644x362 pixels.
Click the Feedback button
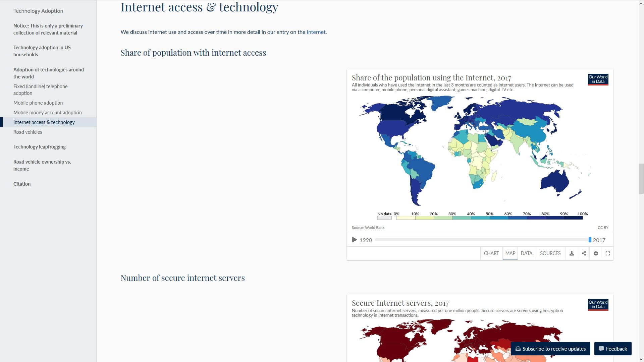[x=613, y=349]
